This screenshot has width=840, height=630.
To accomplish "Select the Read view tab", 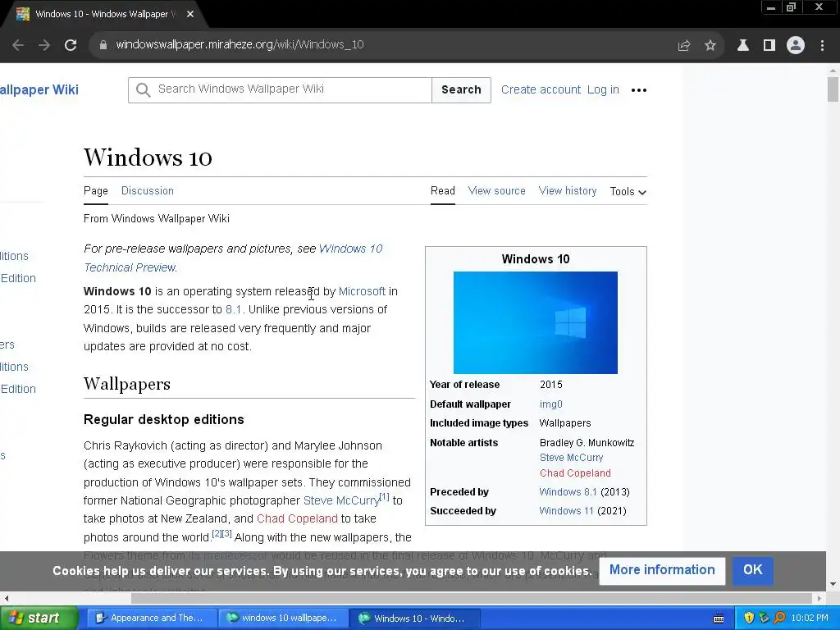I will (442, 190).
